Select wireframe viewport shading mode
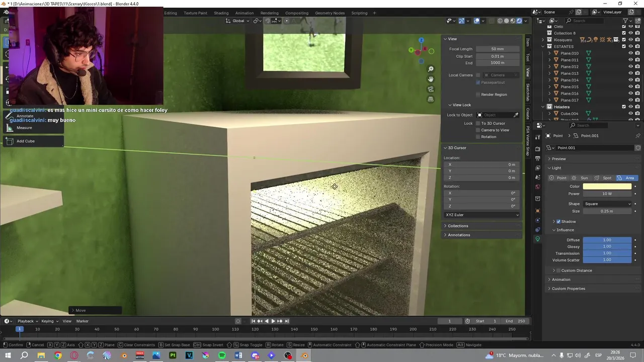This screenshot has height=362, width=644. tap(500, 21)
